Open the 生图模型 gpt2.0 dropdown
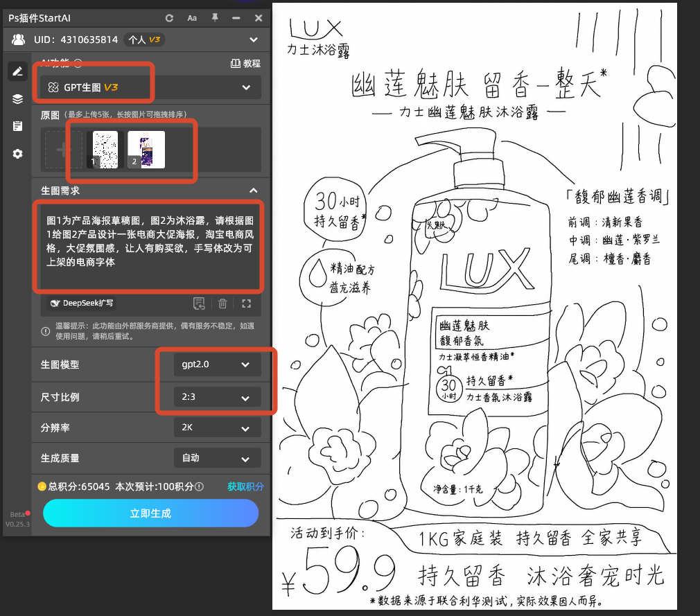The height and width of the screenshot is (616, 700). pyautogui.click(x=217, y=364)
